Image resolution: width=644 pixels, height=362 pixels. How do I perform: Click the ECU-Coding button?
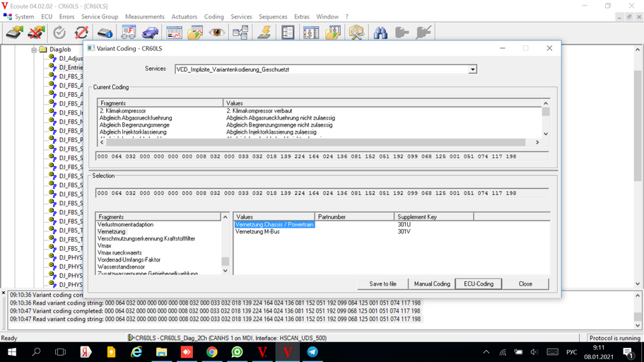[x=479, y=284]
